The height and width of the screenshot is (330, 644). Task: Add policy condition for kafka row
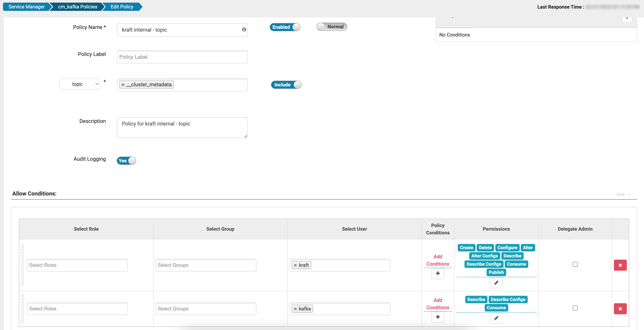coord(438,317)
